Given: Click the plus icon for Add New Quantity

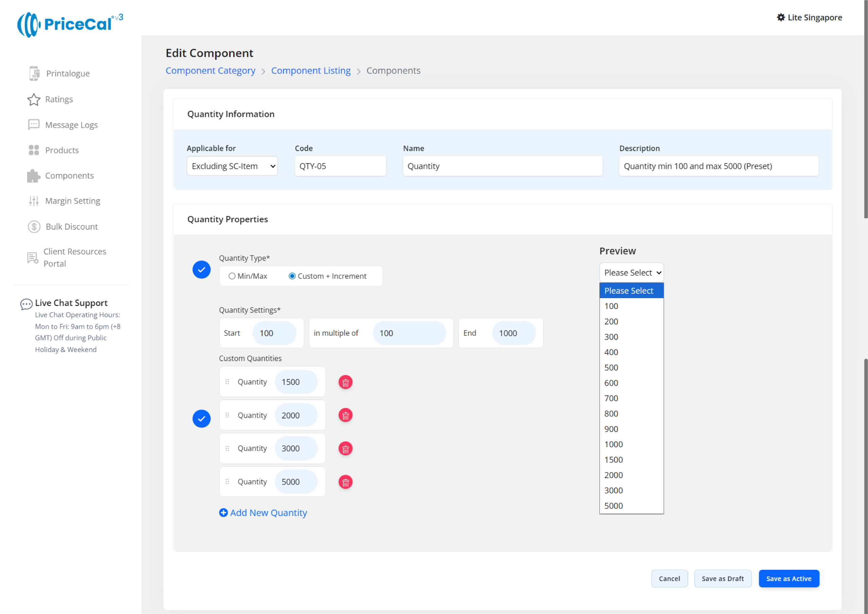Looking at the screenshot, I should 223,513.
